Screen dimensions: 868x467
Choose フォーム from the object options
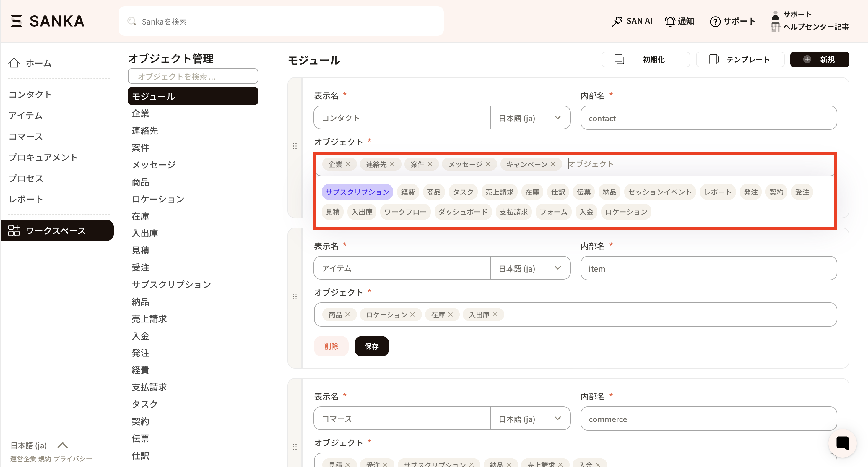554,212
